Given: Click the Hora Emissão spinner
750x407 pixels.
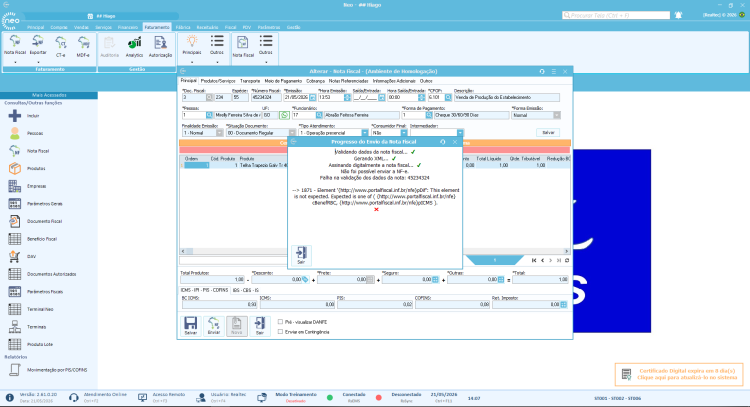Looking at the screenshot, I should 347,98.
